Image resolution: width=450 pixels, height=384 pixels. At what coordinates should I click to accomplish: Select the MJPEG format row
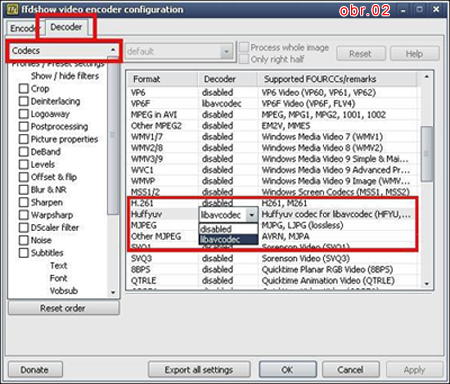pyautogui.click(x=273, y=225)
